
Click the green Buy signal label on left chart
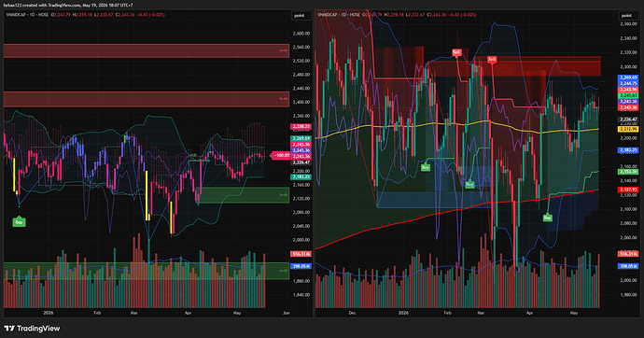tap(19, 222)
